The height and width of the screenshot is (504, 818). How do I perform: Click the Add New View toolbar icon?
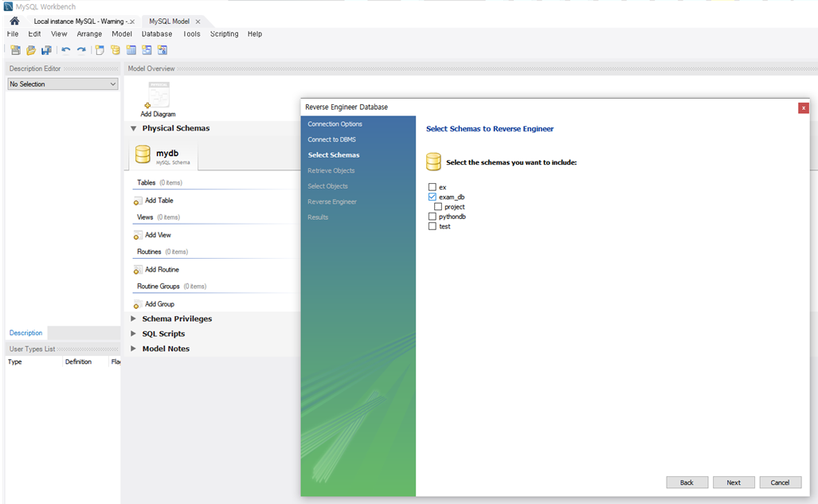click(x=147, y=50)
